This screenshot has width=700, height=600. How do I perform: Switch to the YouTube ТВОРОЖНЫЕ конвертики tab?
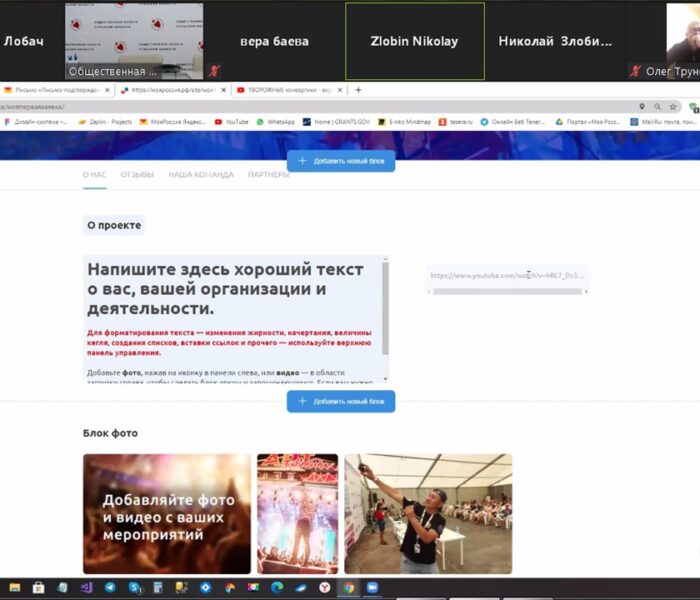tap(289, 90)
